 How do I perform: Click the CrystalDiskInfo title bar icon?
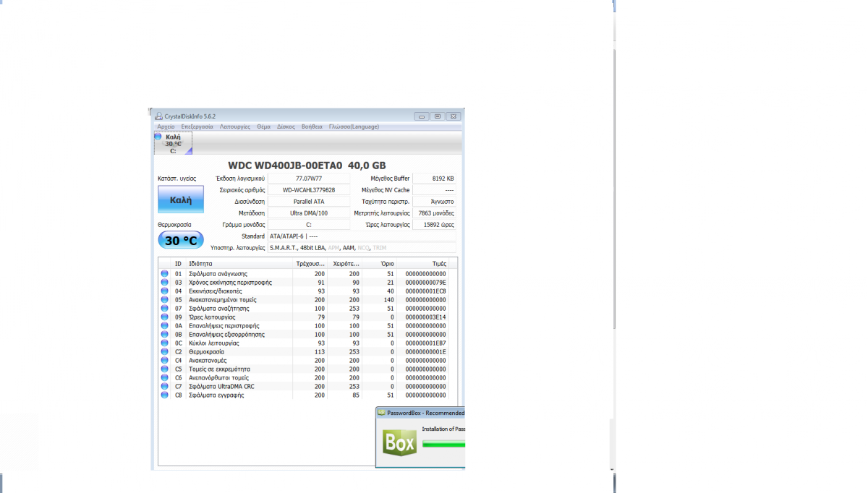(159, 116)
